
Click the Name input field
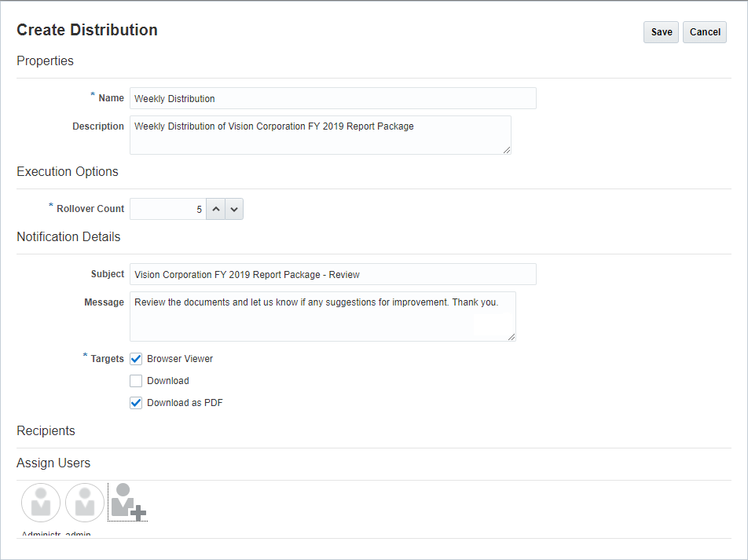point(332,98)
